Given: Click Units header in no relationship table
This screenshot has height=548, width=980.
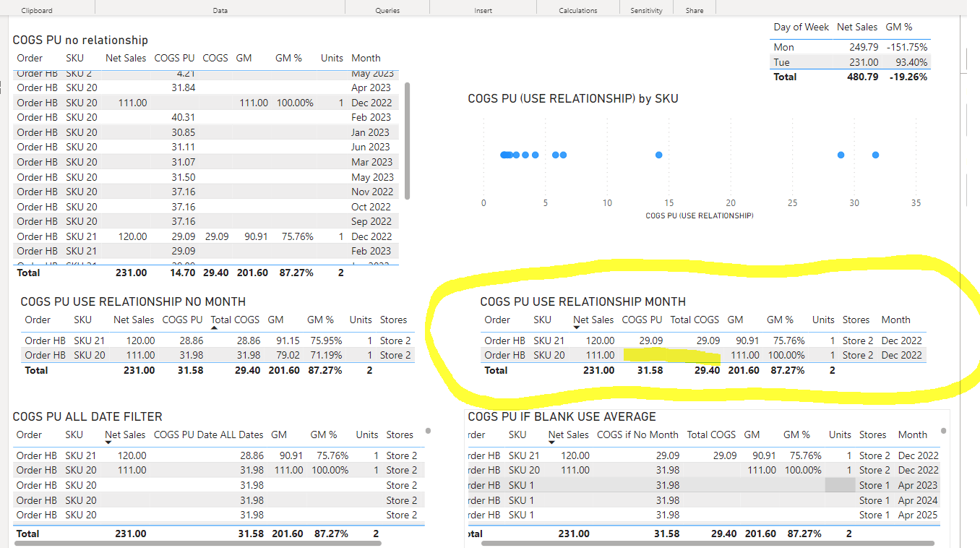Looking at the screenshot, I should (332, 58).
